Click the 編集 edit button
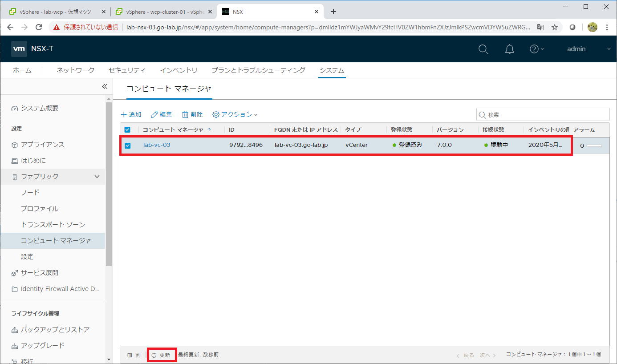 pyautogui.click(x=162, y=114)
